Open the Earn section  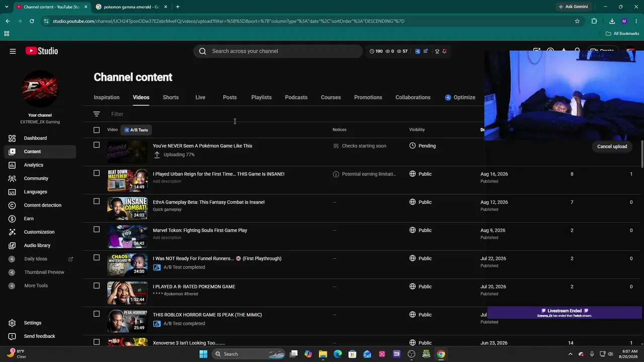pyautogui.click(x=29, y=219)
